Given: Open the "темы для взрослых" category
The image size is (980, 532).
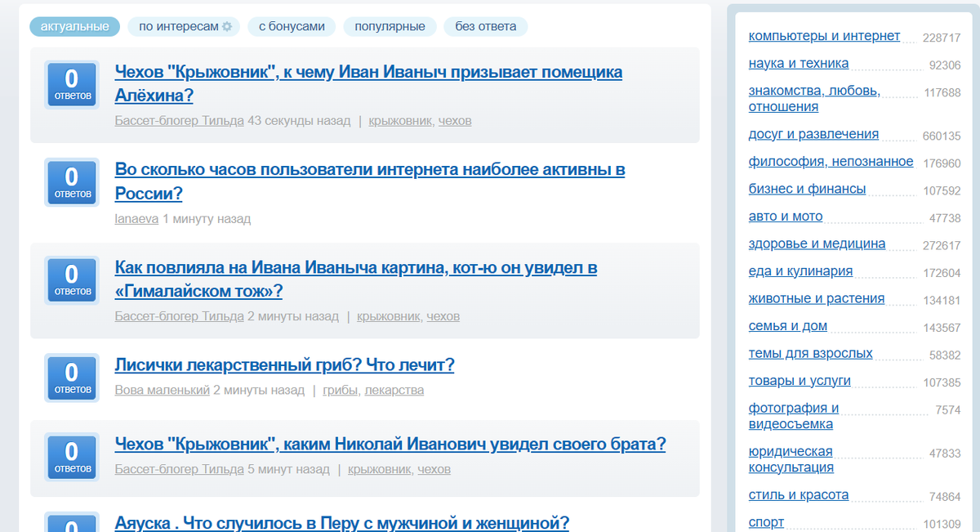Looking at the screenshot, I should tap(810, 352).
